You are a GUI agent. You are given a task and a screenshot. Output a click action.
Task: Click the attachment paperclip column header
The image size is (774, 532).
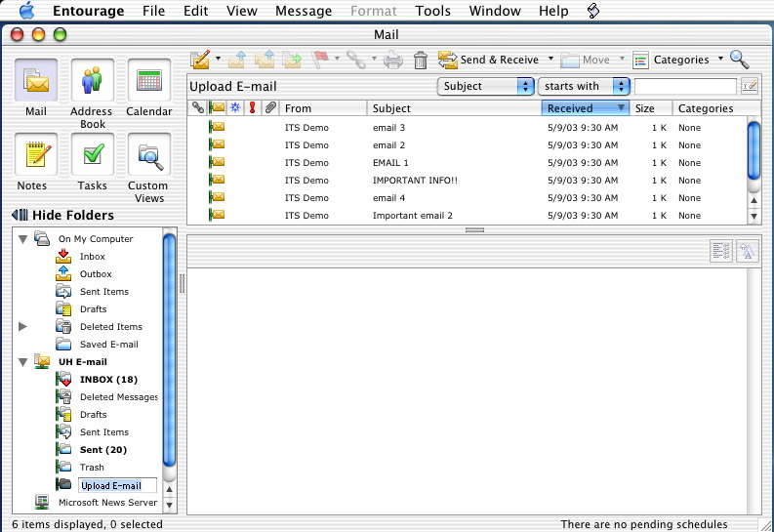pyautogui.click(x=270, y=107)
